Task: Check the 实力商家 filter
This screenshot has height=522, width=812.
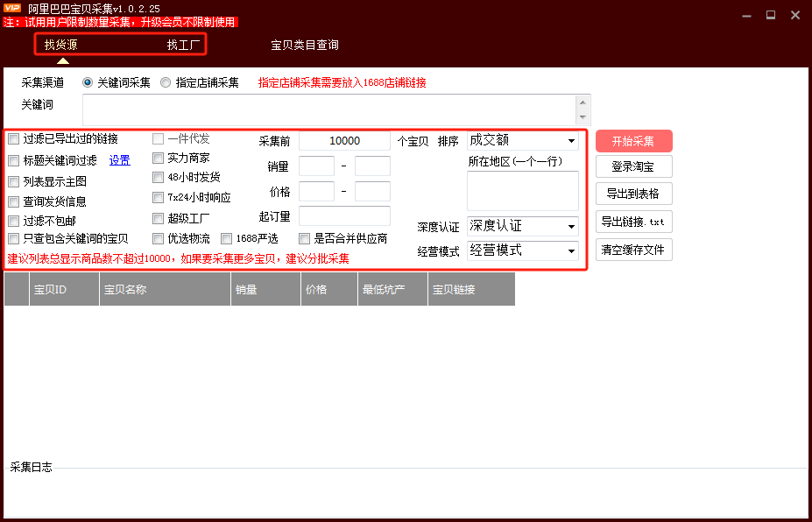Action: click(x=158, y=159)
